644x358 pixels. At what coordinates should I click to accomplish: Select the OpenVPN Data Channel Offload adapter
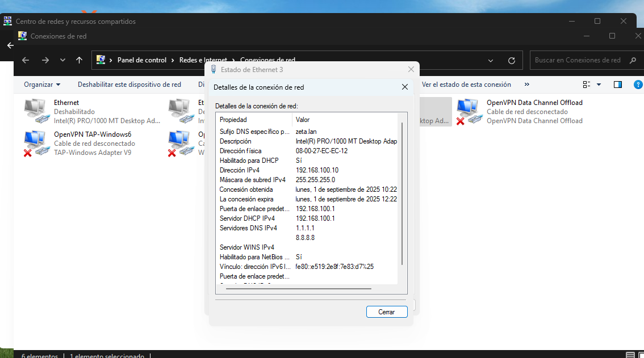click(x=469, y=111)
